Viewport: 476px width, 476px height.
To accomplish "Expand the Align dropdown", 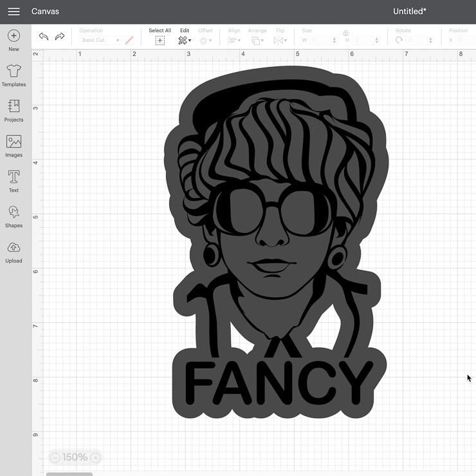I will 234,40.
